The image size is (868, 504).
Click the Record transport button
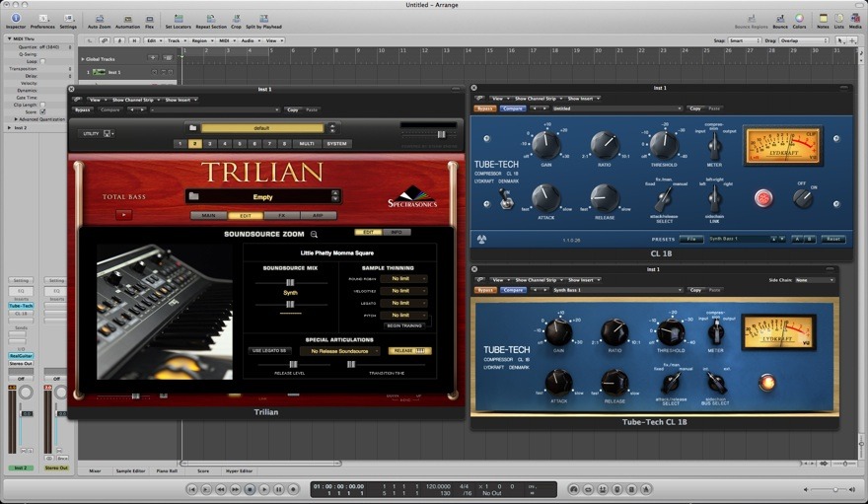(x=293, y=489)
